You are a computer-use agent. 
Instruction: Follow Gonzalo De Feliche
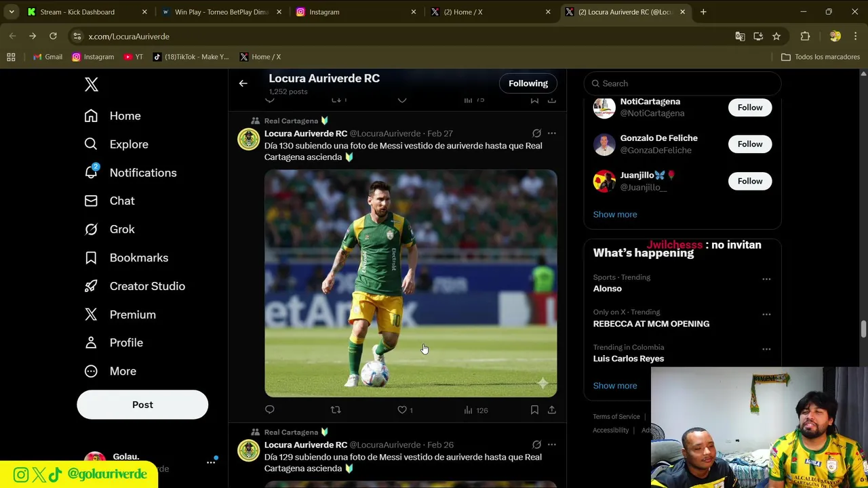click(750, 144)
